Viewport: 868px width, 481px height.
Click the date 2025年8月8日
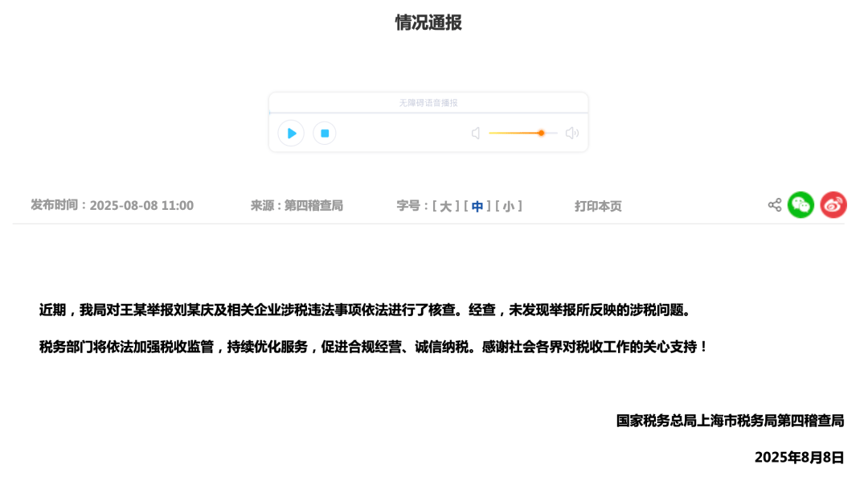coord(800,457)
